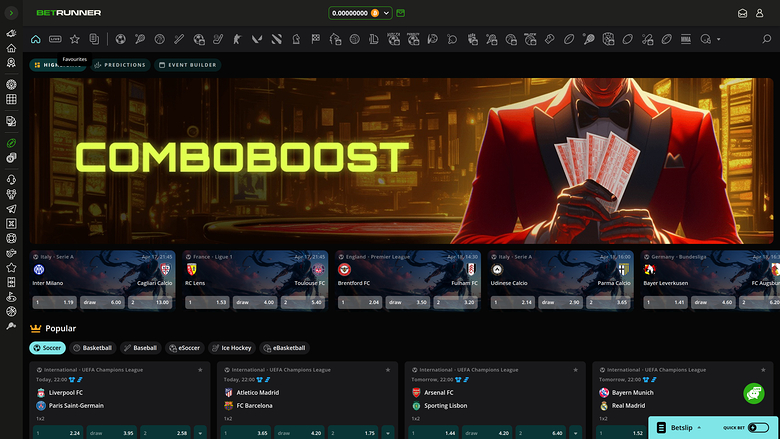Toggle the Quick Bet switch
Image resolution: width=780 pixels, height=439 pixels.
coord(758,428)
